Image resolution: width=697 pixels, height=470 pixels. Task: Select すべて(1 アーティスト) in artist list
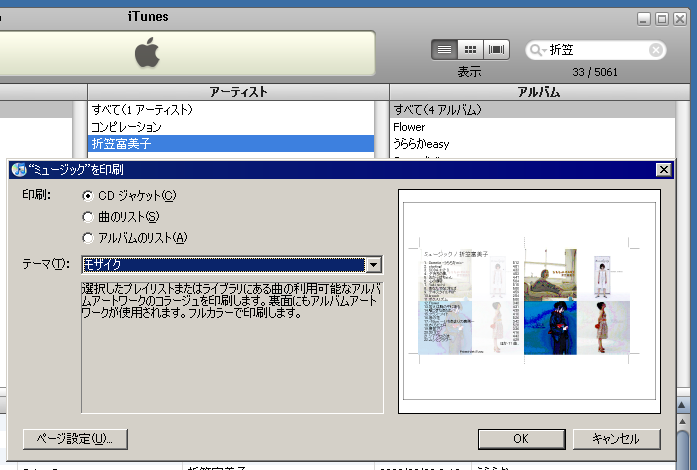[231, 109]
